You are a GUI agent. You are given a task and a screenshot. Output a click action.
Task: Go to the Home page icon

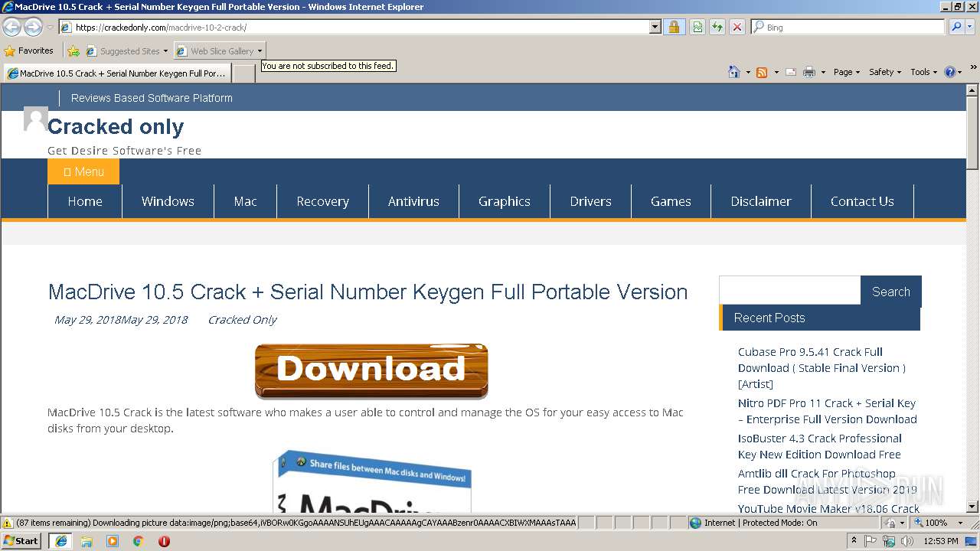click(x=734, y=72)
